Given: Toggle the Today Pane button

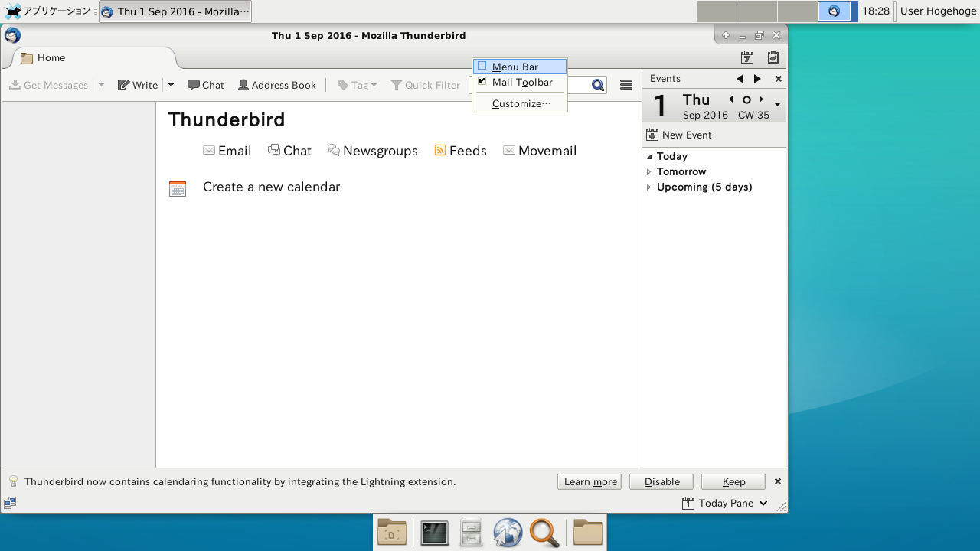Looking at the screenshot, I should 717,503.
